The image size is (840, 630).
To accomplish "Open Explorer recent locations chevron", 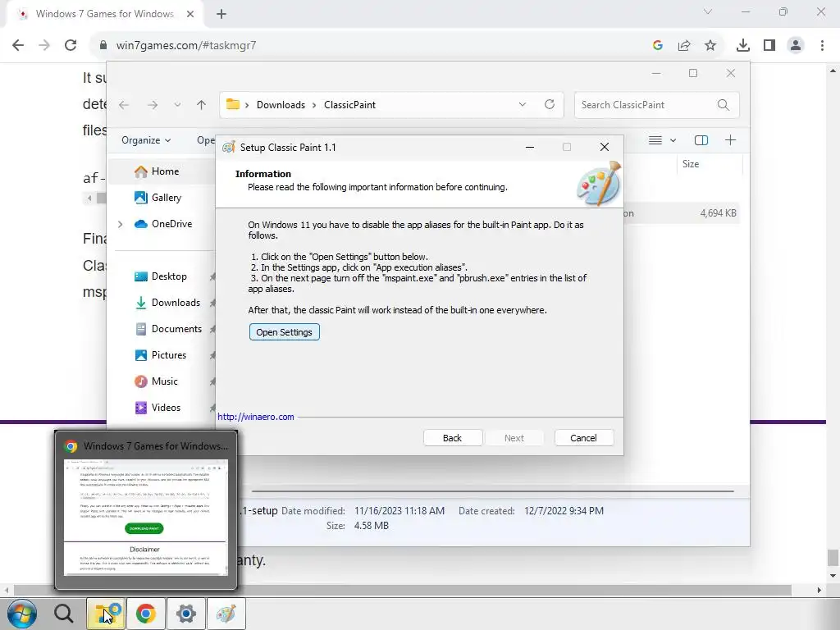I will coord(177,105).
